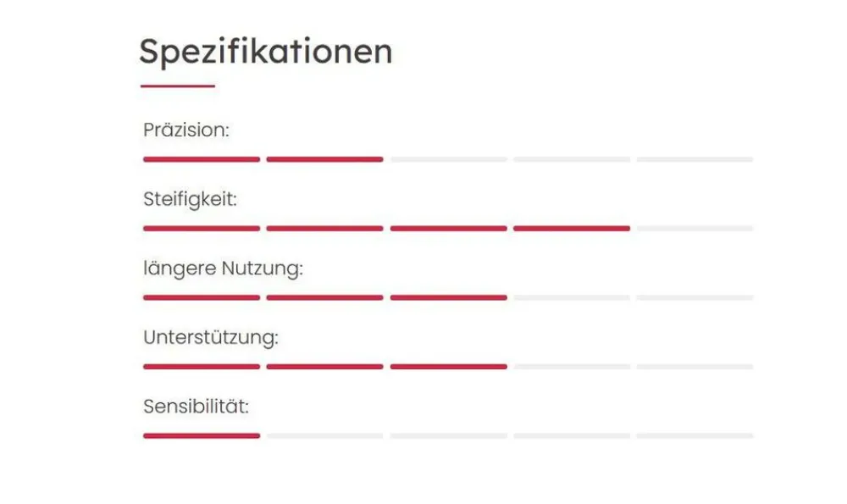Screen dimensions: 847x504
Task: Click the längere Nutzung label
Action: point(223,269)
